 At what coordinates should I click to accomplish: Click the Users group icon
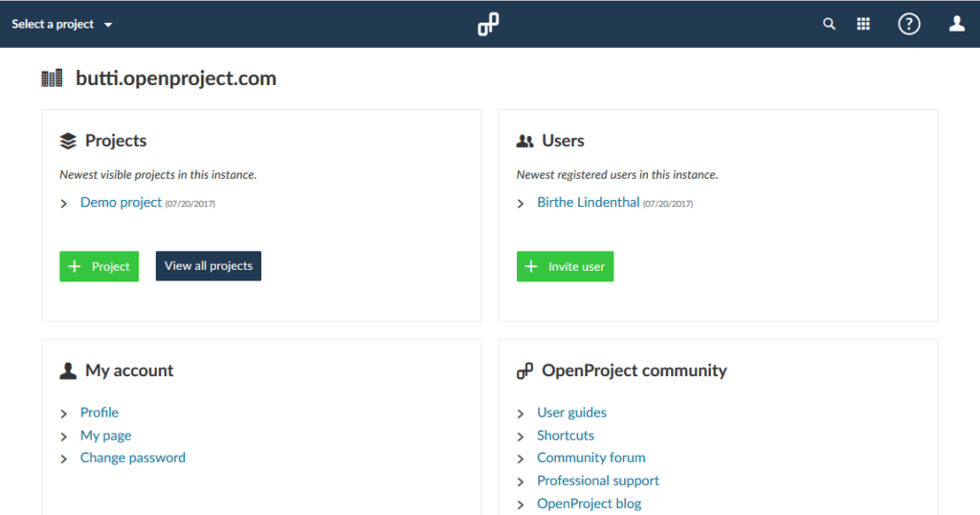point(524,141)
